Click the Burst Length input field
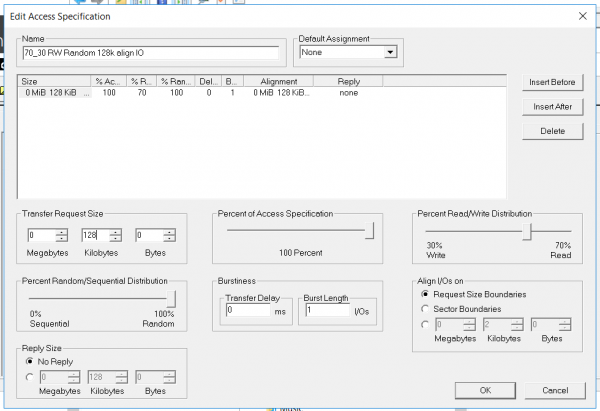Viewport: 600px width, 411px height. click(326, 311)
